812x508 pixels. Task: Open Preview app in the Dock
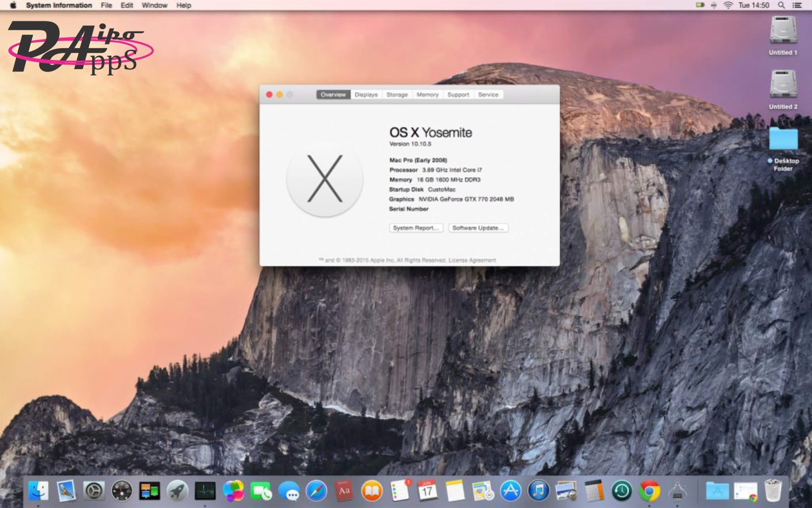566,491
